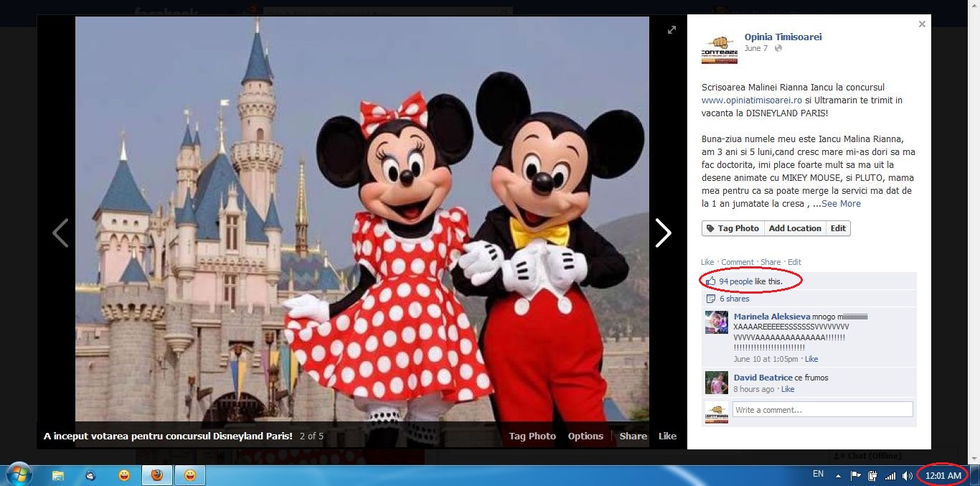
Task: Like the post using the link before Comment
Action: click(707, 263)
